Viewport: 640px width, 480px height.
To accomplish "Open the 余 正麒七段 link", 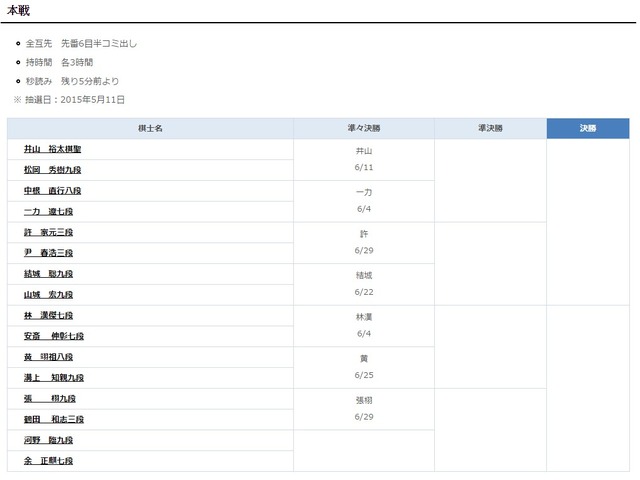I will (x=49, y=461).
